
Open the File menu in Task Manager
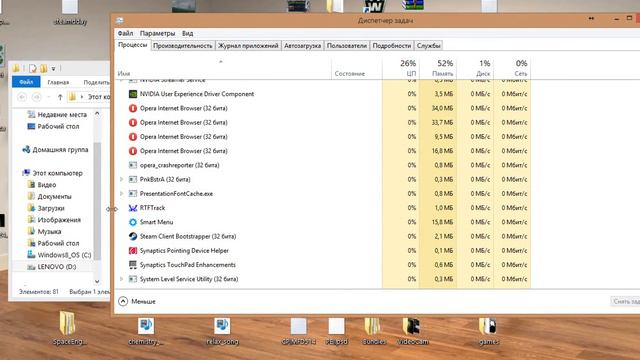coord(125,33)
